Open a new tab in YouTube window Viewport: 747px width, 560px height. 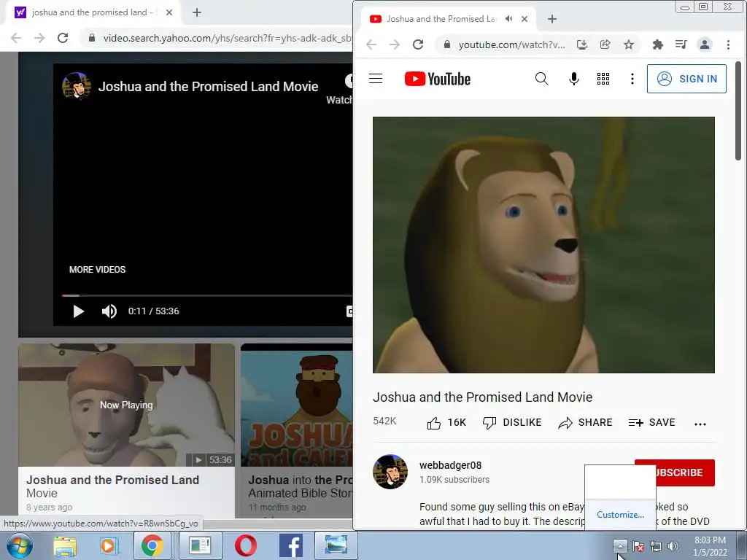pos(551,19)
